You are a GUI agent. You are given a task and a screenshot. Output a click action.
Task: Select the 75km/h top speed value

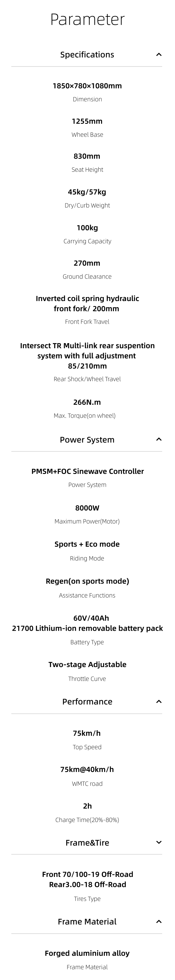(87, 733)
